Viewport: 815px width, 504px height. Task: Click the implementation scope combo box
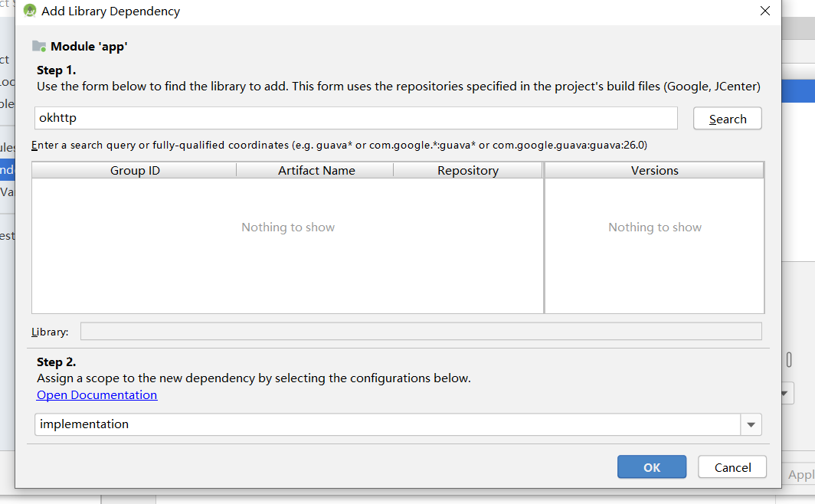click(388, 424)
